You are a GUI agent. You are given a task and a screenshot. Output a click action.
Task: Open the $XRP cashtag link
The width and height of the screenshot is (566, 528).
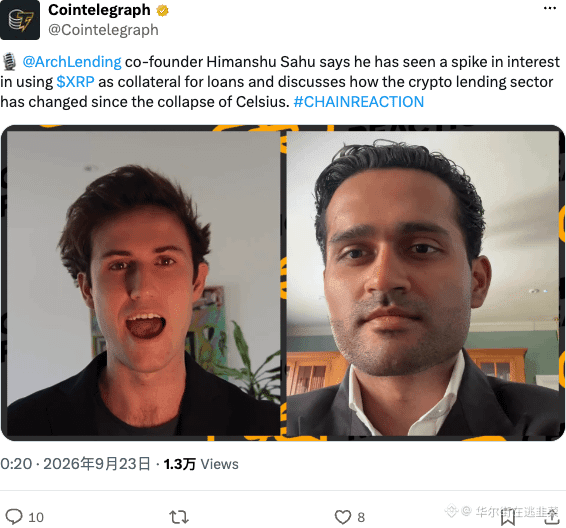pos(75,82)
